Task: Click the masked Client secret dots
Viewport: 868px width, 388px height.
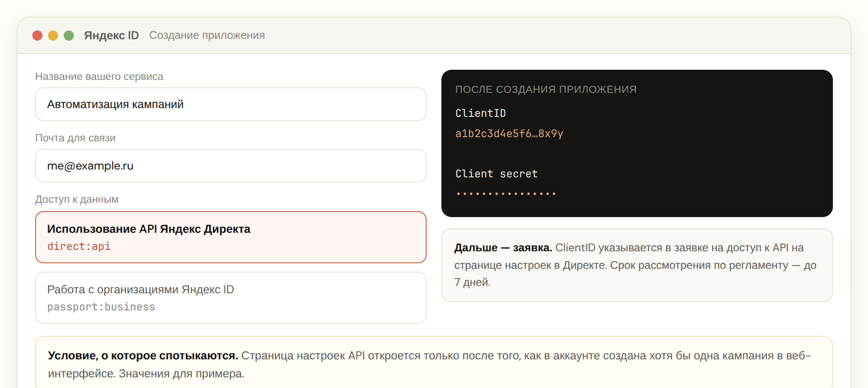Action: click(x=506, y=194)
